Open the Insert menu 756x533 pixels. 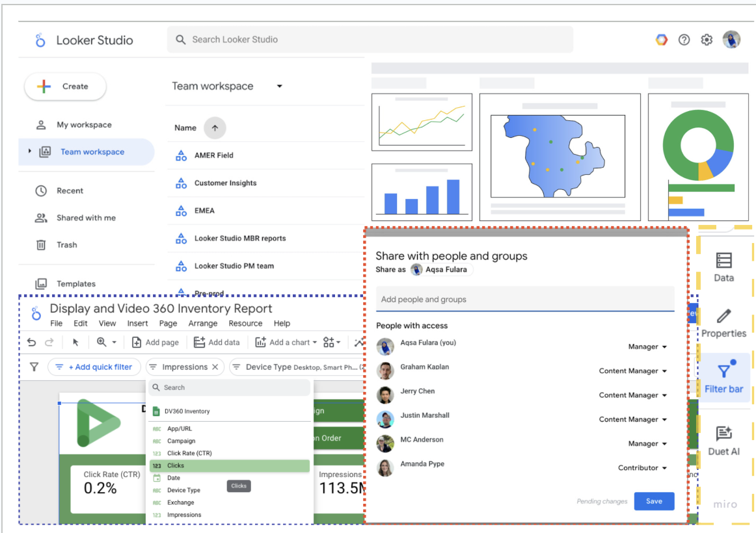click(137, 324)
